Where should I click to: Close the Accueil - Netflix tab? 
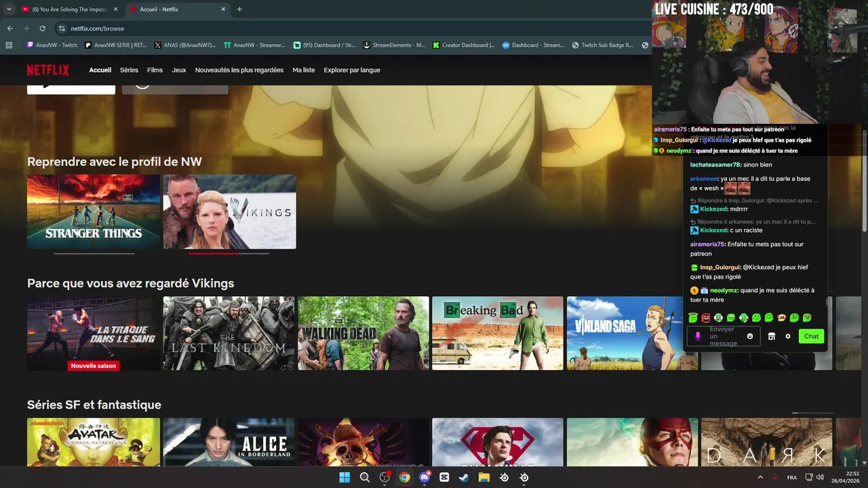[x=223, y=9]
